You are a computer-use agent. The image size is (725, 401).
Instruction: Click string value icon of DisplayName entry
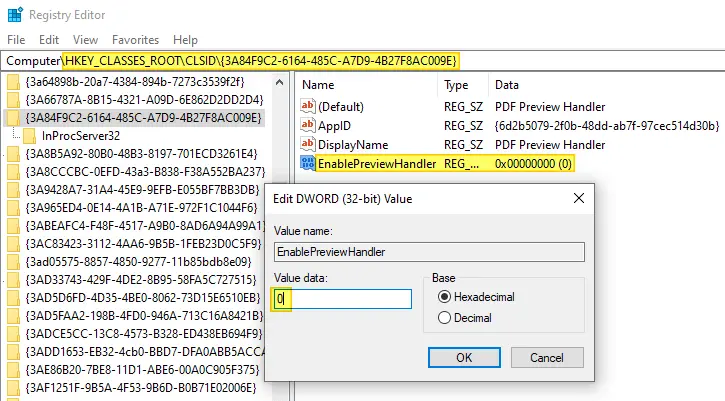(307, 144)
